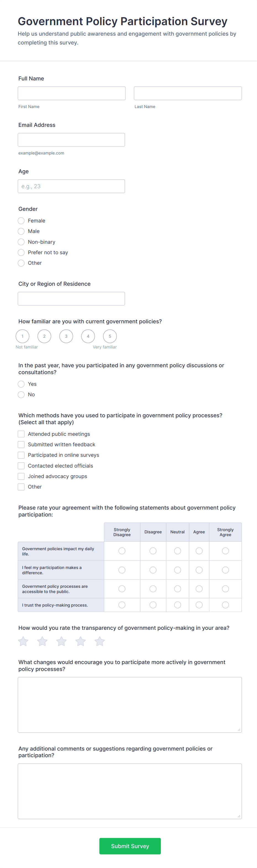Click the Email Address text box

click(71, 140)
